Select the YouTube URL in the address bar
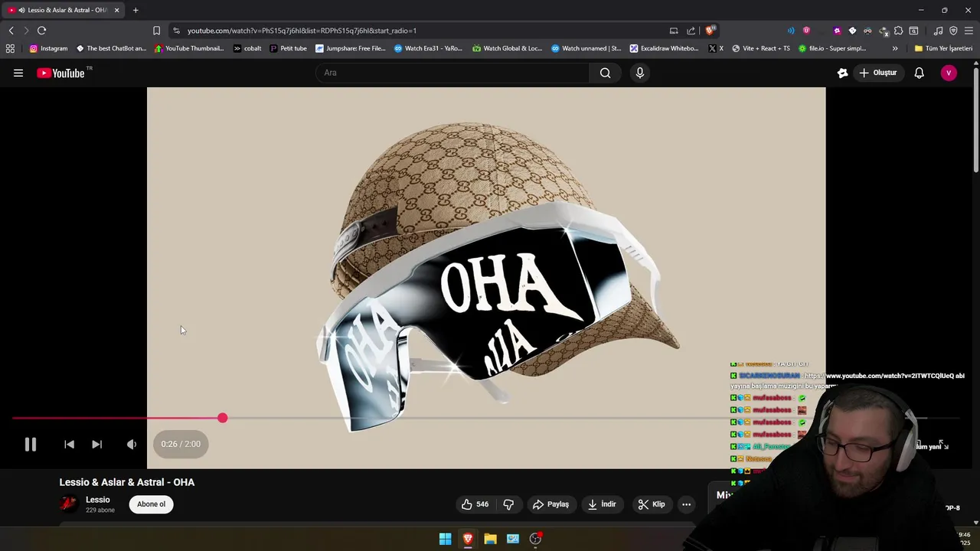Viewport: 980px width, 551px height. [302, 31]
